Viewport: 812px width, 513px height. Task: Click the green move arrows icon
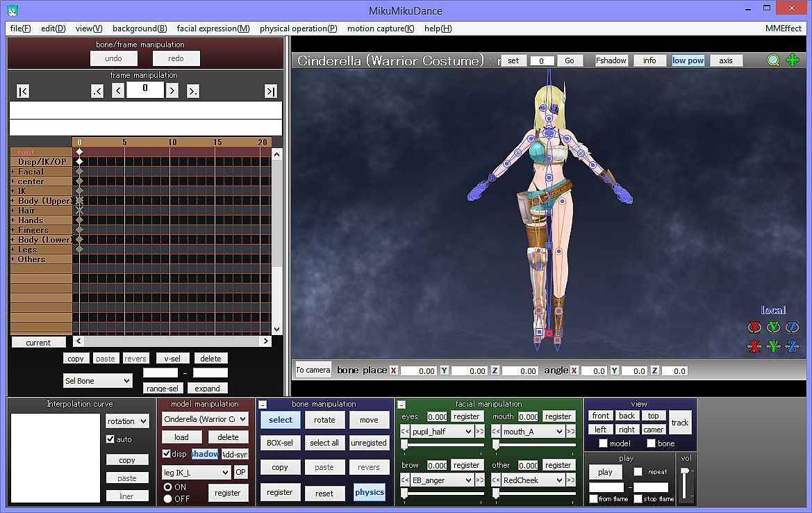793,60
